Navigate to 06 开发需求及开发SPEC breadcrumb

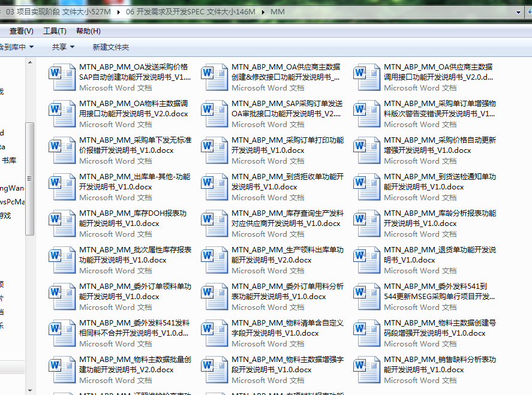point(191,12)
